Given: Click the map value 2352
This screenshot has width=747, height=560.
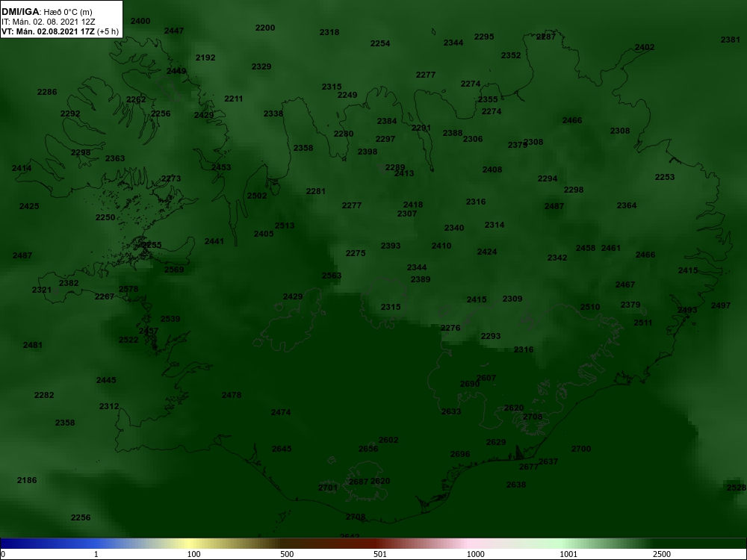Looking at the screenshot, I should 511,55.
